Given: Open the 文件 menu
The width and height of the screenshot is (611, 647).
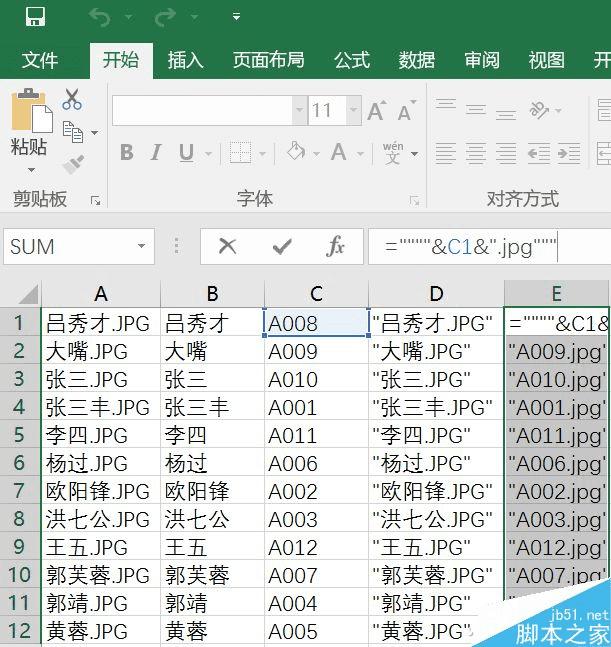Looking at the screenshot, I should pos(39,60).
